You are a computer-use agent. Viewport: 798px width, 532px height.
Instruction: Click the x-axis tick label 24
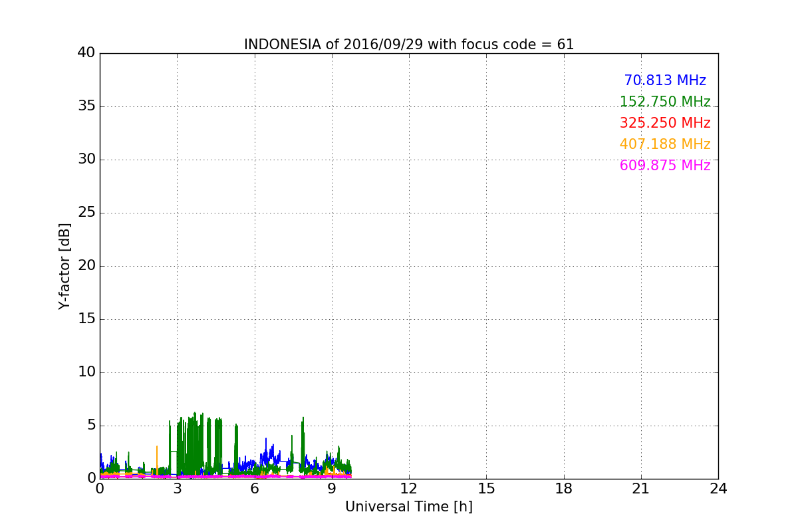(x=718, y=489)
